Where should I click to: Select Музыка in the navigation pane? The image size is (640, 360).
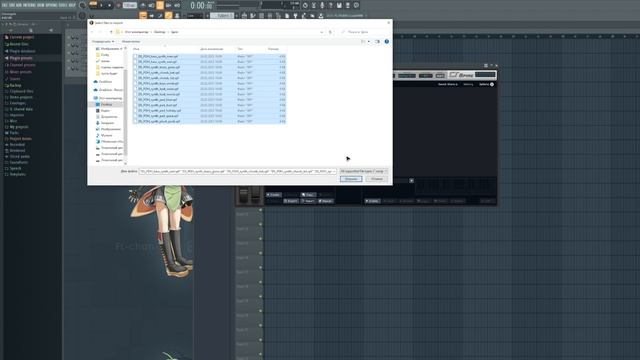[107, 135]
